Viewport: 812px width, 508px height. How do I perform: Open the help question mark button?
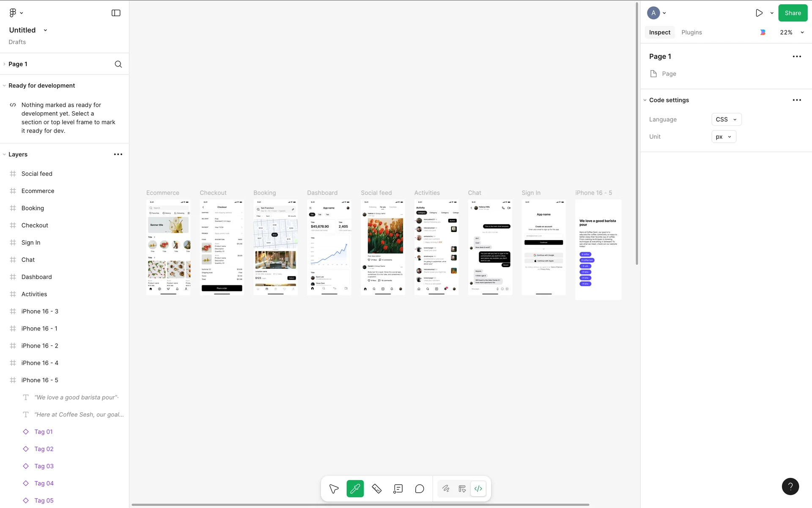tap(790, 486)
